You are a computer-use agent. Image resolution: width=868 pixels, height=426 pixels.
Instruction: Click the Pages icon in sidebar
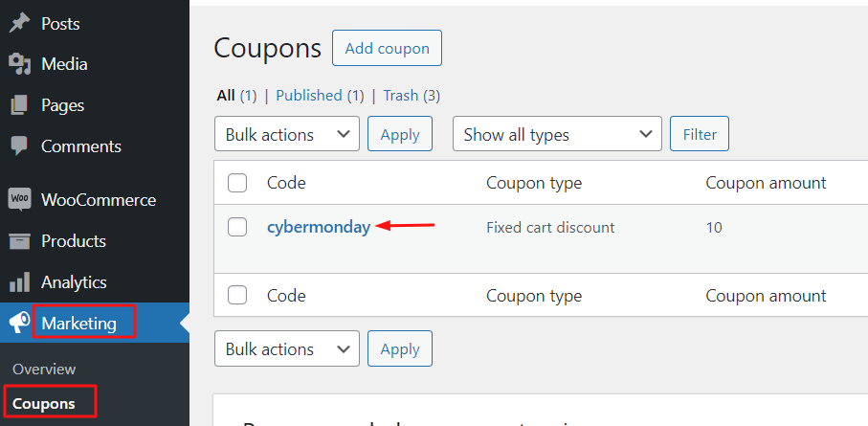point(19,105)
